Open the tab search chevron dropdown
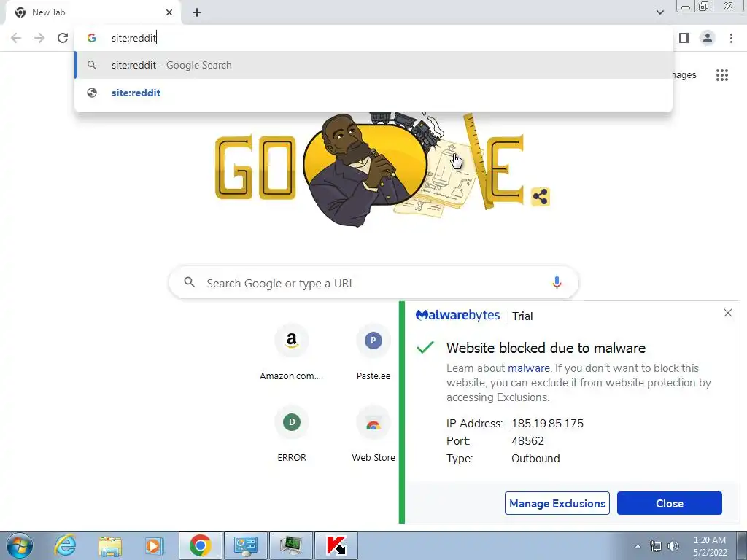 coord(659,12)
